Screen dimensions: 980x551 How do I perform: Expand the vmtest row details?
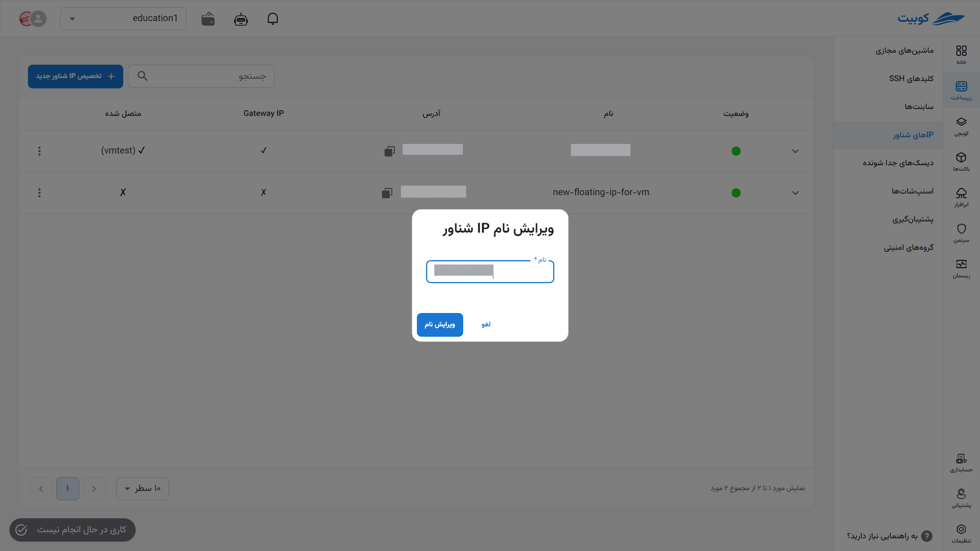pos(795,151)
